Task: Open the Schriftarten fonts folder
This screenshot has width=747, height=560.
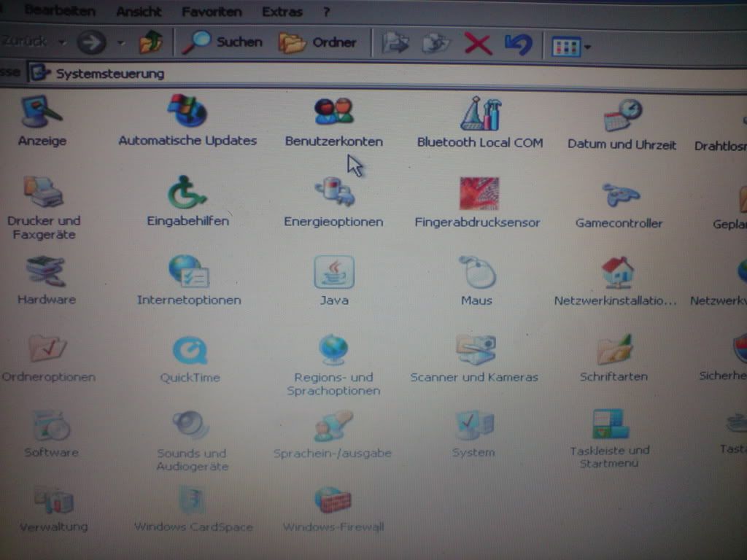Action: 614,357
